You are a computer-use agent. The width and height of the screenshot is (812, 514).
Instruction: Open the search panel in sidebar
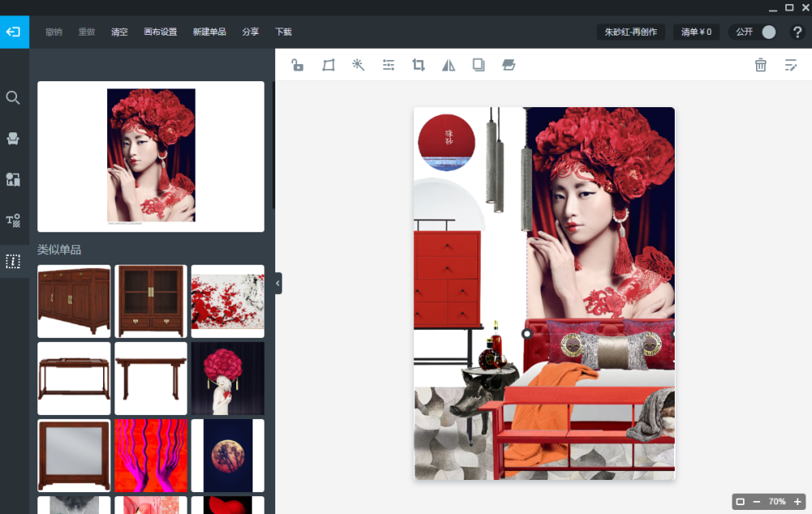point(13,98)
